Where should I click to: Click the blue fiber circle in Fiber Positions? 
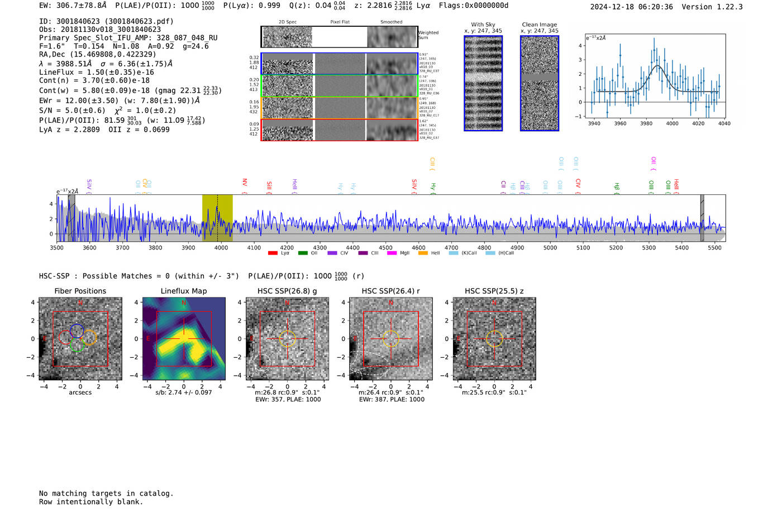(x=77, y=330)
